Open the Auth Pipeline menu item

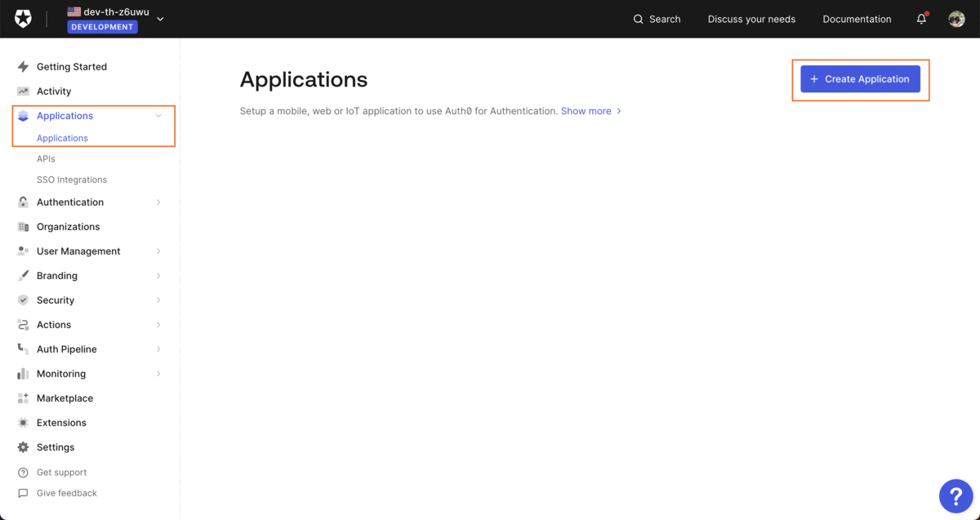[67, 349]
